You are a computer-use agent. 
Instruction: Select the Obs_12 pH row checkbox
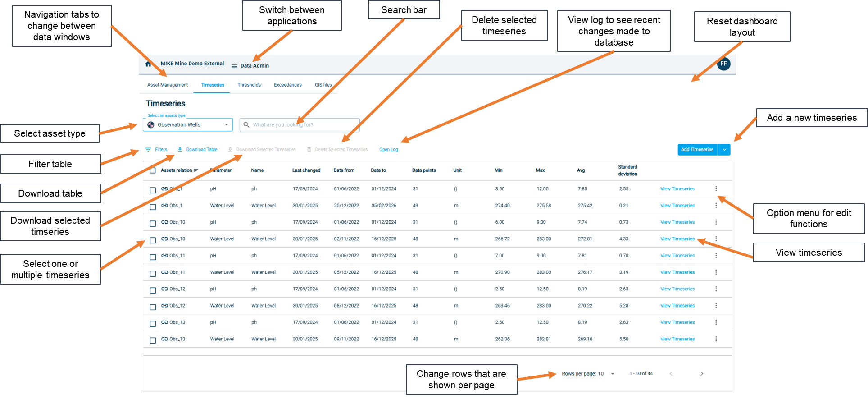[x=153, y=290]
